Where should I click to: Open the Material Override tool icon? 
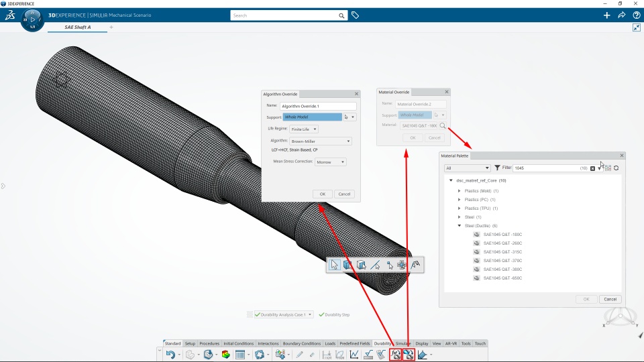click(x=409, y=354)
